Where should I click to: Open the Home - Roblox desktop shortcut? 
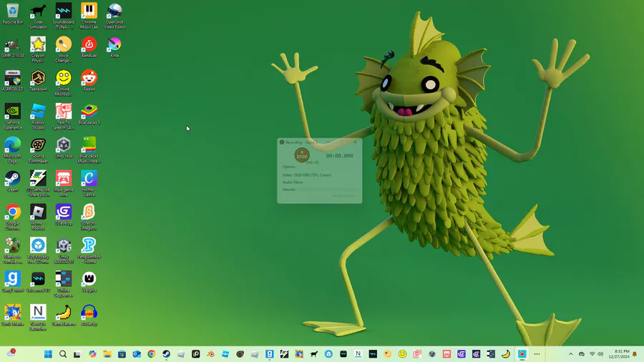(38, 217)
